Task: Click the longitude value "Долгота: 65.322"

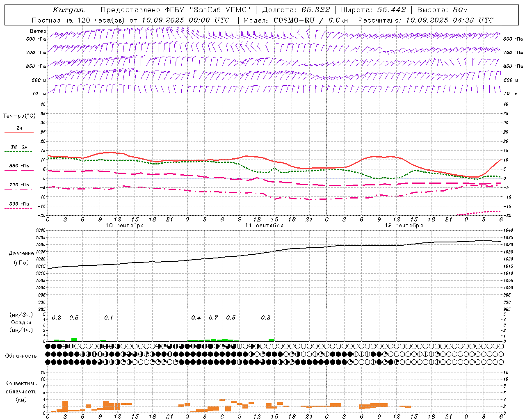Action: (x=296, y=10)
